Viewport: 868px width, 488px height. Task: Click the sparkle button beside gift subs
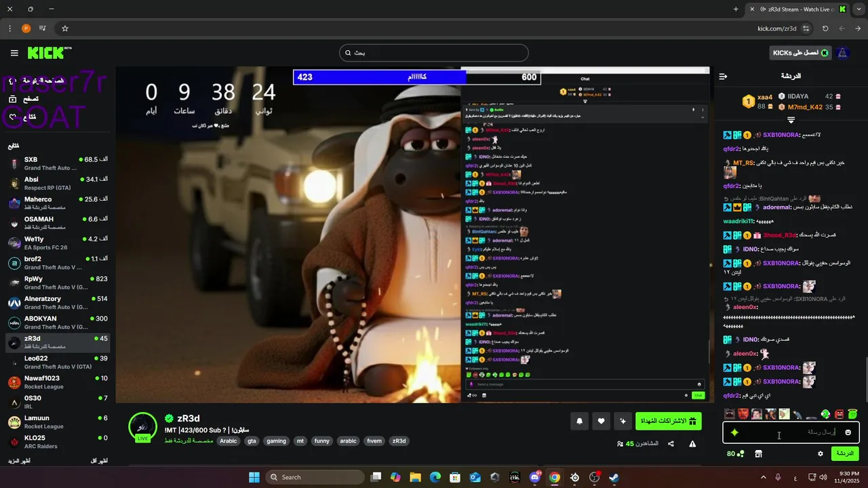coord(623,421)
